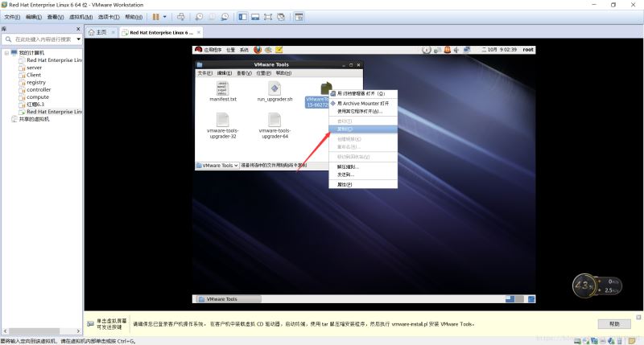Click the enter full screen toolbar icon
The image size is (644, 345).
(267, 17)
